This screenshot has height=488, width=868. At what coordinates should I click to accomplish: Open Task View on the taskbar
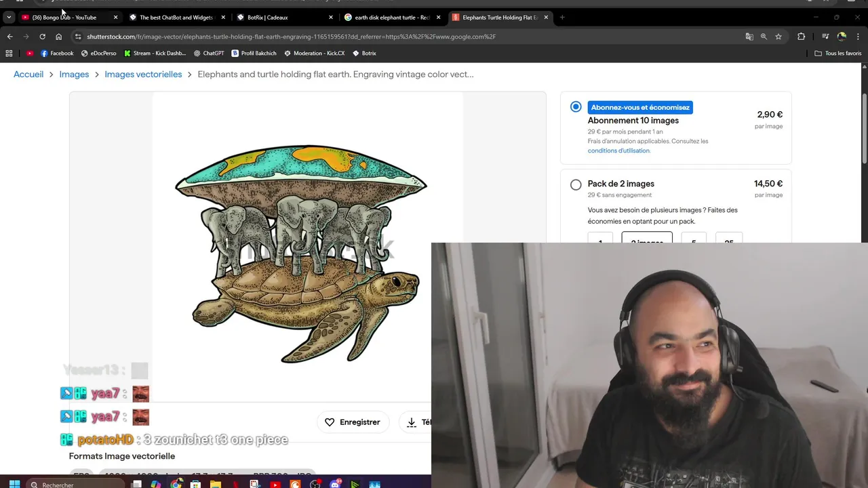click(137, 484)
